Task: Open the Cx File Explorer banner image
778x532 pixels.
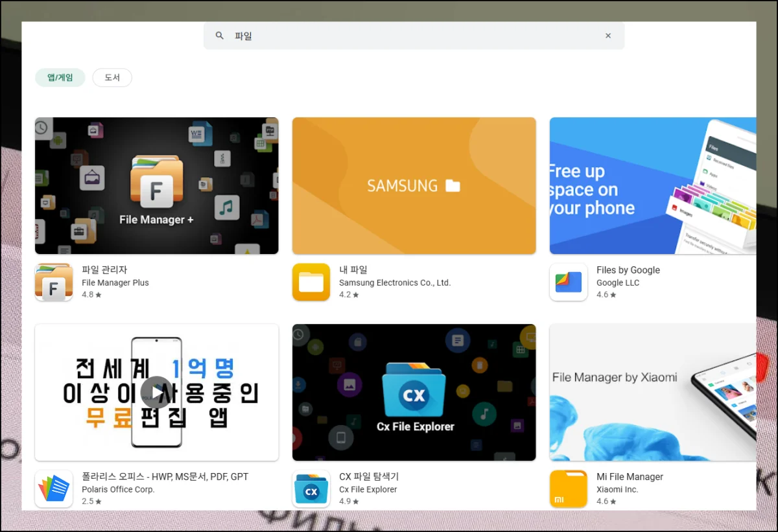Action: [x=414, y=392]
